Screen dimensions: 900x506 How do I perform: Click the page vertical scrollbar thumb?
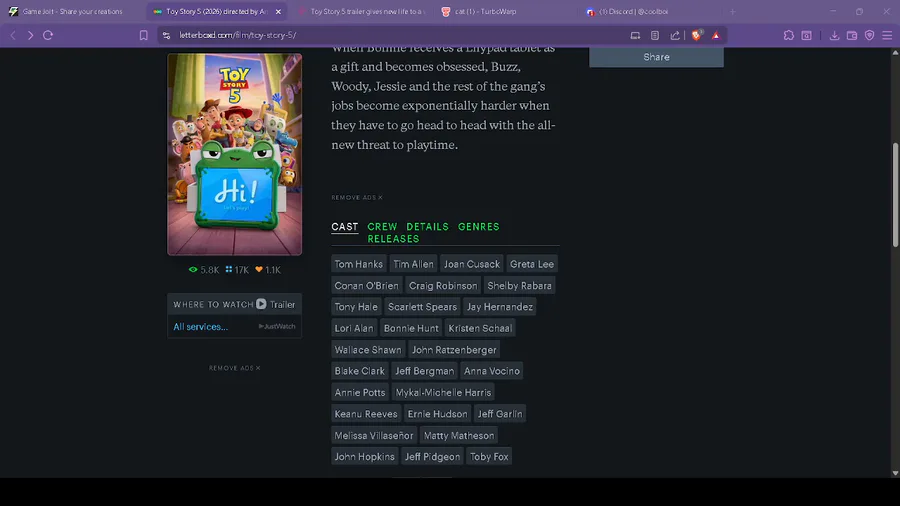click(895, 195)
